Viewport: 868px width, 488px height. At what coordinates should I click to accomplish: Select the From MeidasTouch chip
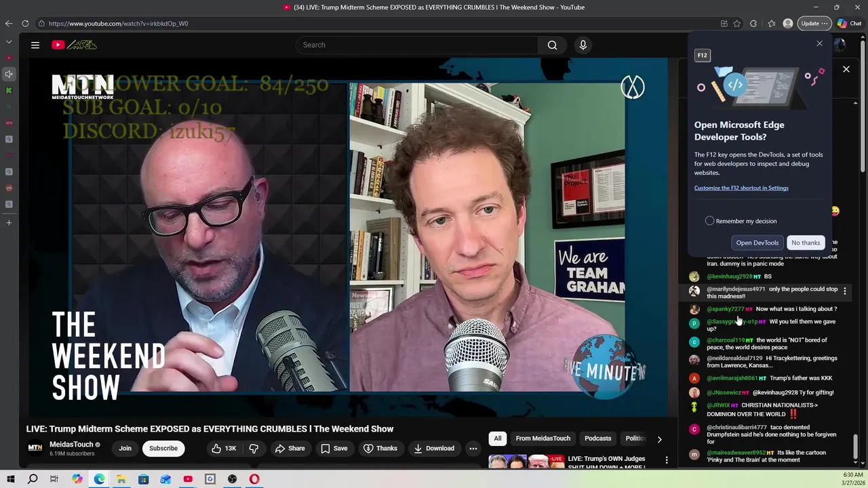point(542,439)
